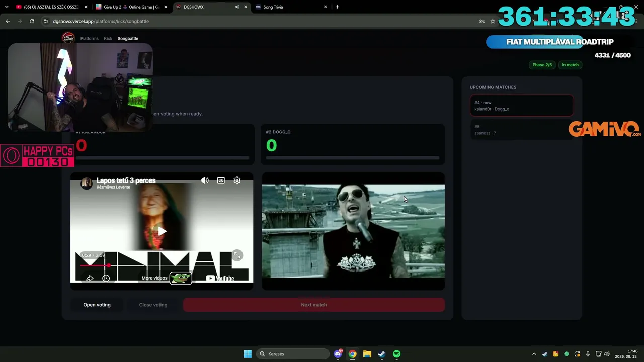The width and height of the screenshot is (644, 362).
Task: Click the Next match button
Action: click(314, 305)
